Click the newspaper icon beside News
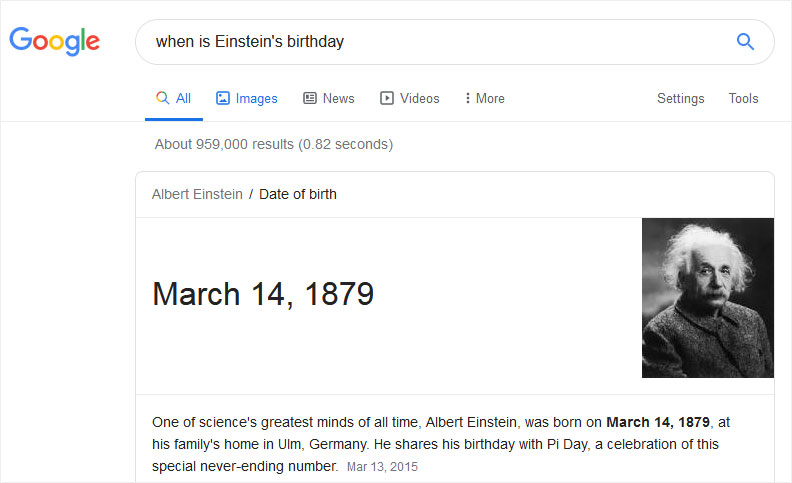The width and height of the screenshot is (792, 483). click(x=310, y=98)
